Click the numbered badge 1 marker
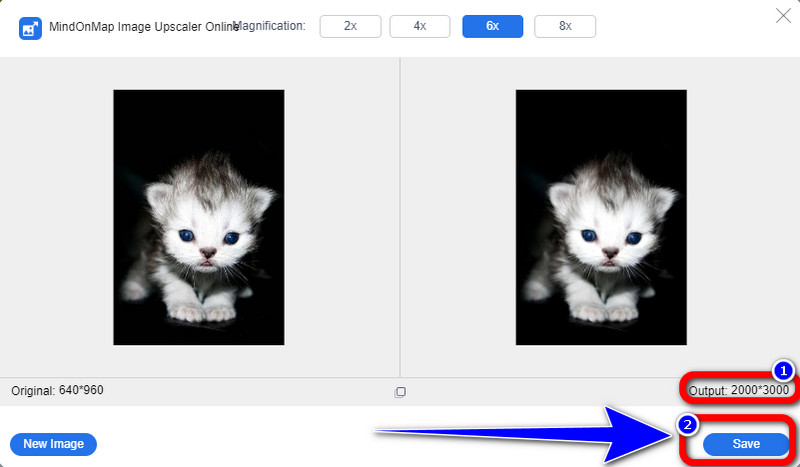The height and width of the screenshot is (467, 800). click(x=784, y=369)
